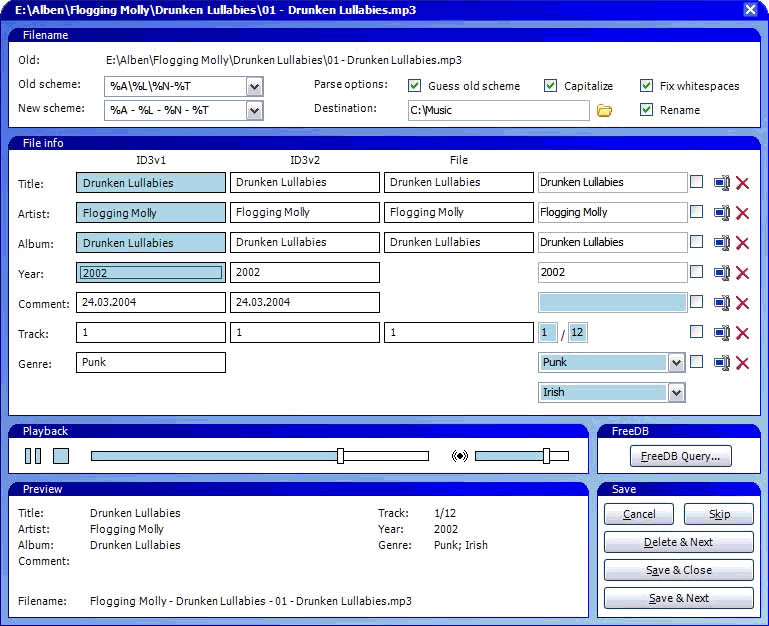Click Save & Close
Viewport: 769px width, 626px height.
679,570
